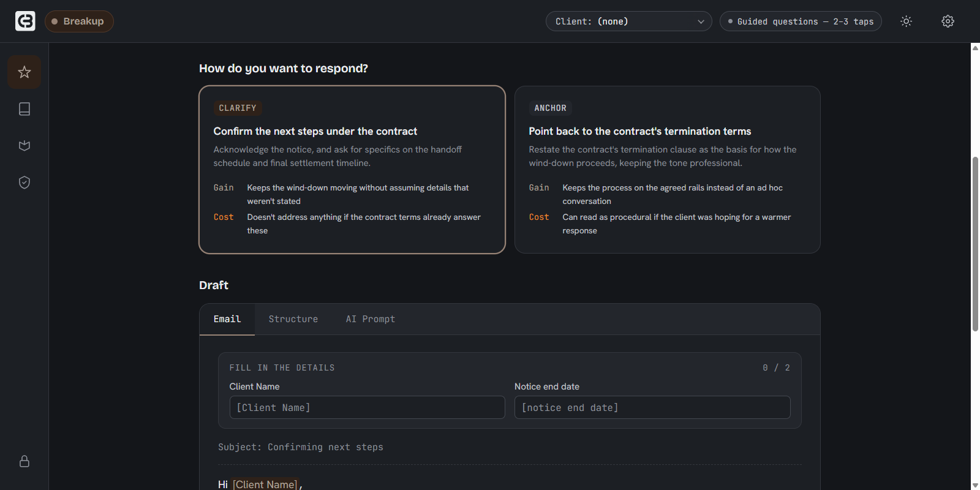Viewport: 980px width, 490px height.
Task: Switch to the Email tab
Action: pyautogui.click(x=227, y=319)
